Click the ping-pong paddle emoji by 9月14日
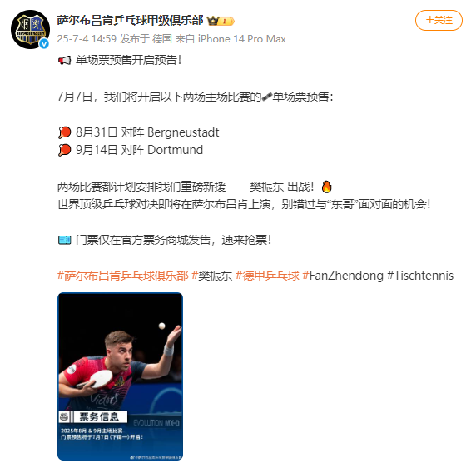This screenshot has width=476, height=463. [64, 150]
